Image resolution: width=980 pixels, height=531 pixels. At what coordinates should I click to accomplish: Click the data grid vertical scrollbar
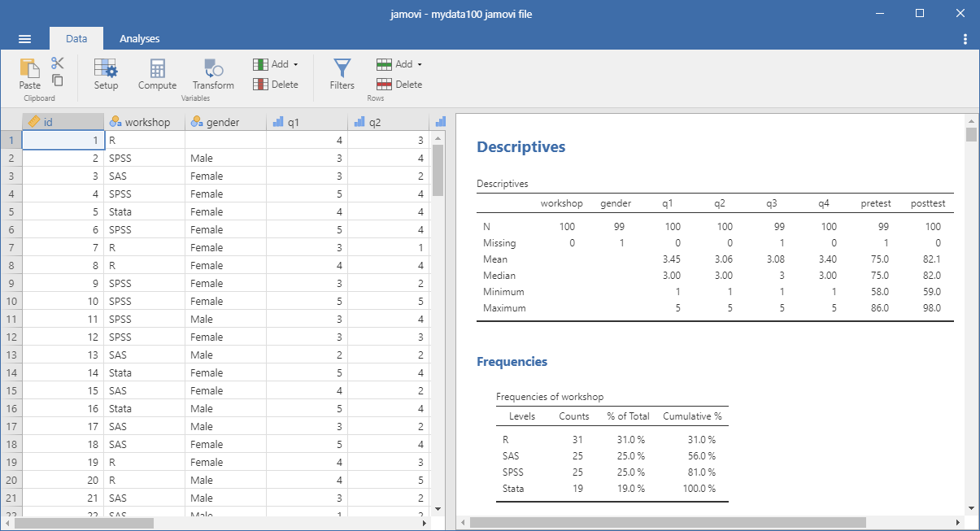point(438,171)
